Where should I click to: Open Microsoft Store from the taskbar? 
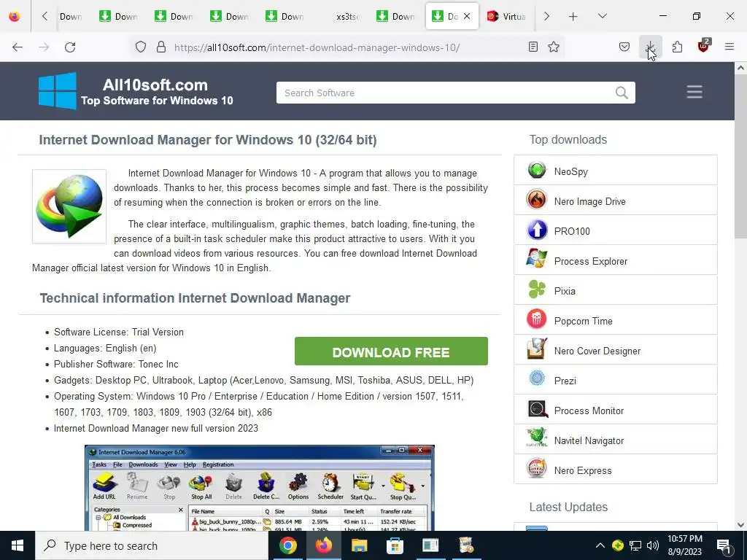click(395, 545)
